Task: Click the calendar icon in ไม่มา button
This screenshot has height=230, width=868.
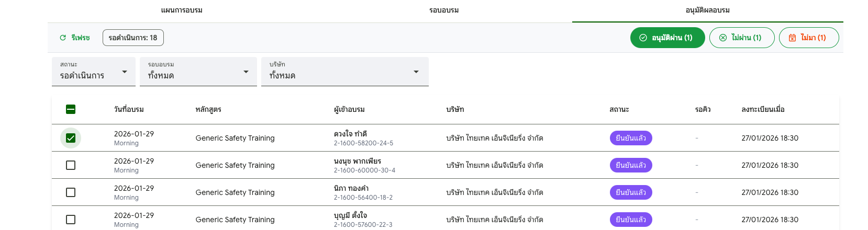Action: coord(792,38)
